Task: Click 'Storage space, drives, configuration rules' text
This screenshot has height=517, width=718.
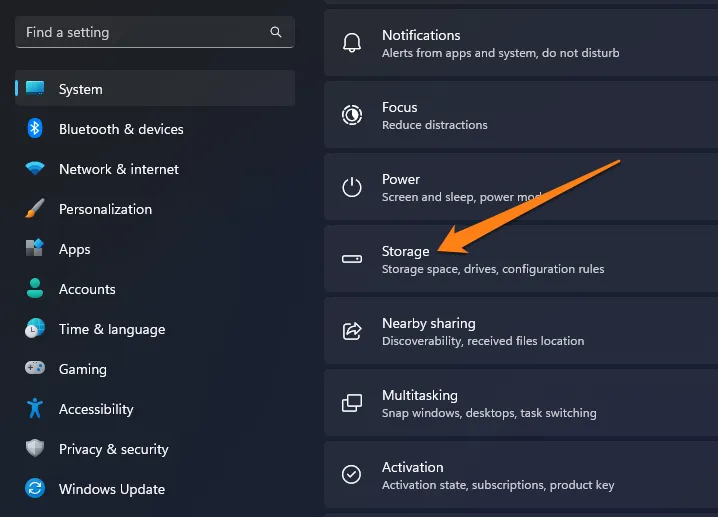Action: [x=493, y=269]
